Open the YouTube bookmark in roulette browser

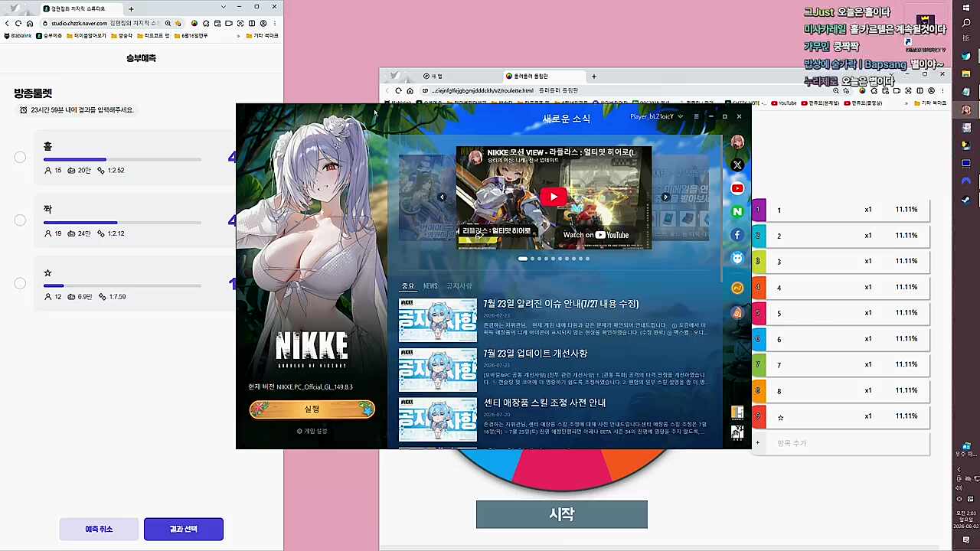coord(784,103)
